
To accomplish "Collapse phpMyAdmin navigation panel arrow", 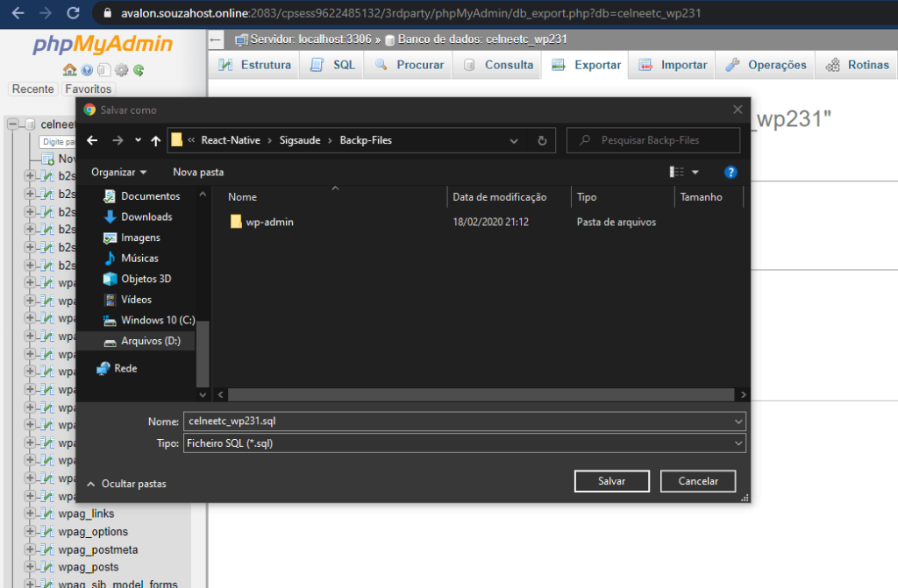I will pyautogui.click(x=216, y=39).
